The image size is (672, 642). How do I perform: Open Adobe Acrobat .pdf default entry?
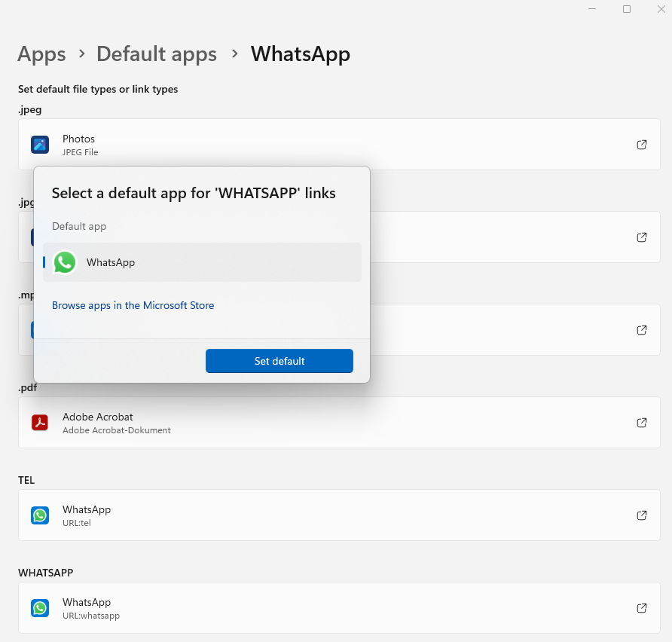pyautogui.click(x=339, y=423)
